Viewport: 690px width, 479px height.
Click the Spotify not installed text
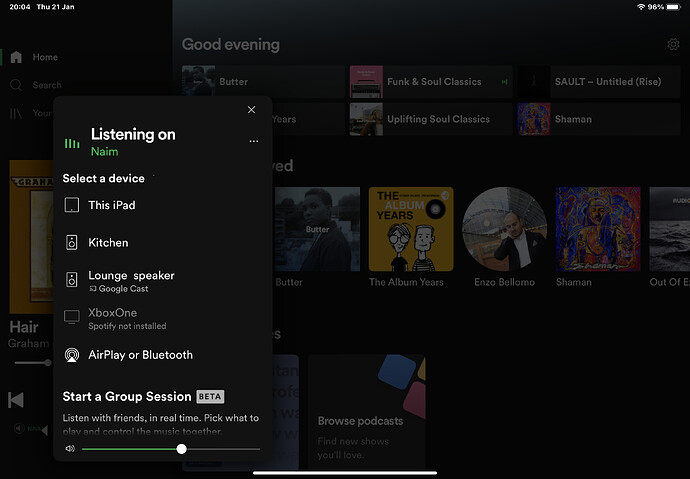point(127,326)
